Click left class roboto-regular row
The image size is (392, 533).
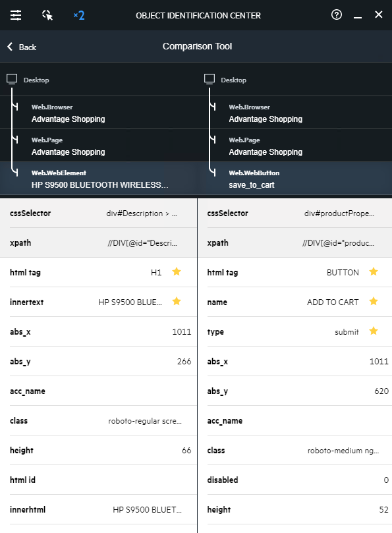(x=99, y=420)
